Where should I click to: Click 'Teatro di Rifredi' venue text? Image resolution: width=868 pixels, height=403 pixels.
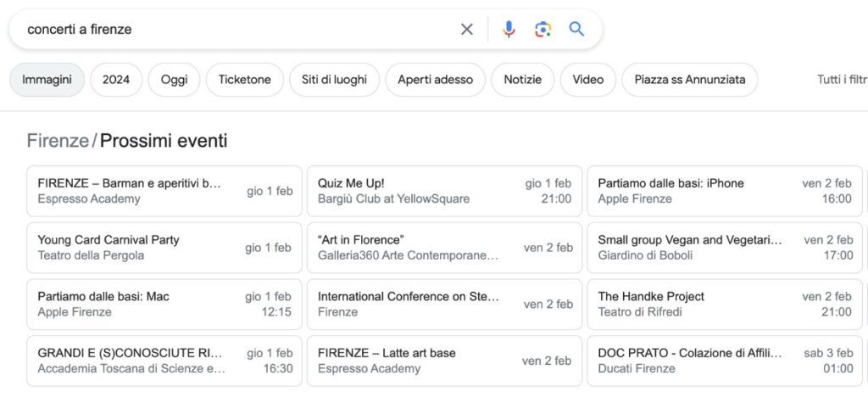(x=640, y=312)
